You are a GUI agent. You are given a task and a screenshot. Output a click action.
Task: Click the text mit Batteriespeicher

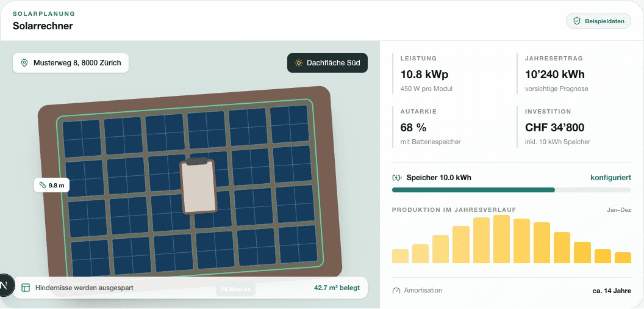coord(431,142)
